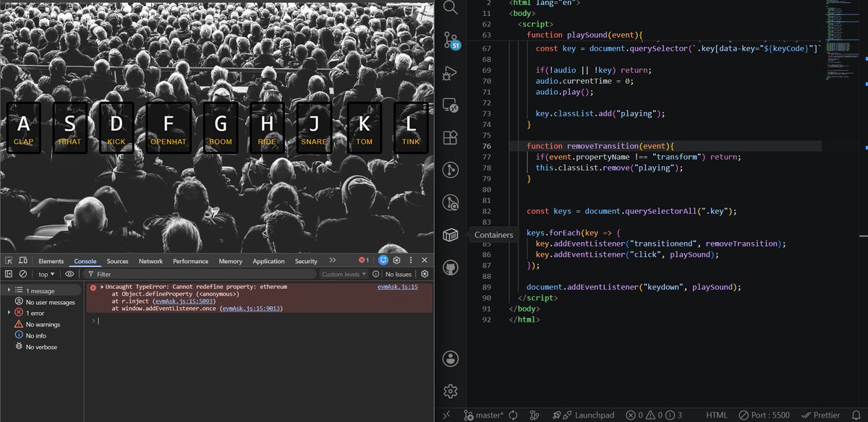Click issues info icon next to No Issues
The image size is (868, 422).
click(x=375, y=275)
